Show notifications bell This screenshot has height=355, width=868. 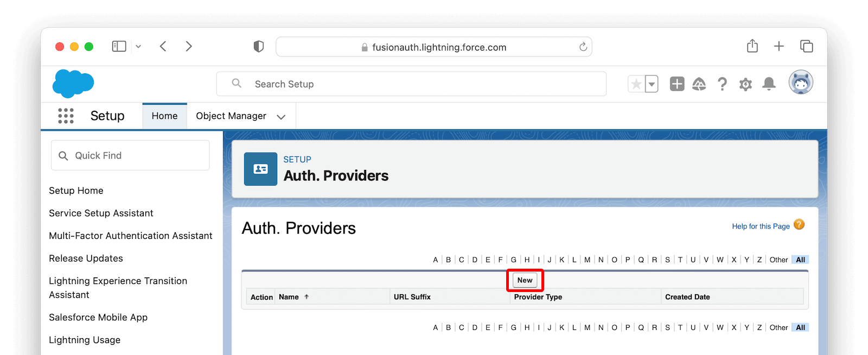pos(769,84)
